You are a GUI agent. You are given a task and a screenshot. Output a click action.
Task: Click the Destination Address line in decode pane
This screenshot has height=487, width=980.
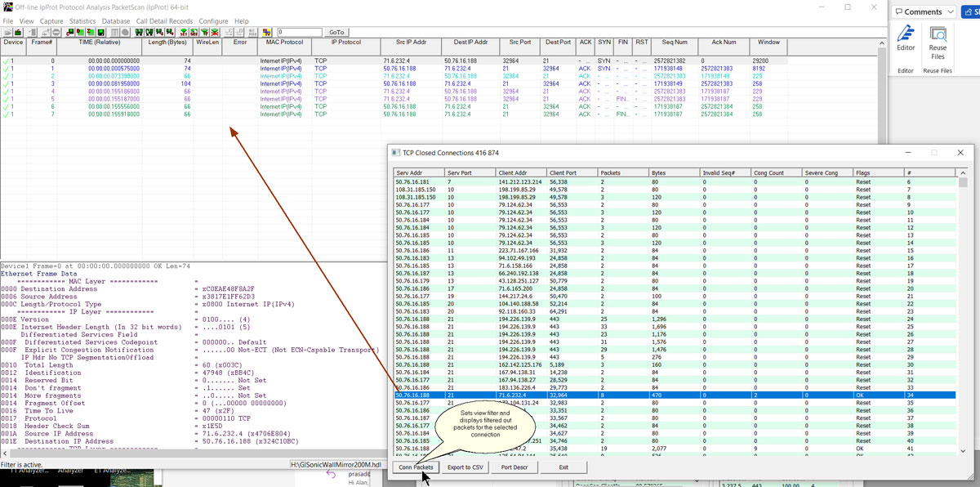pos(127,288)
